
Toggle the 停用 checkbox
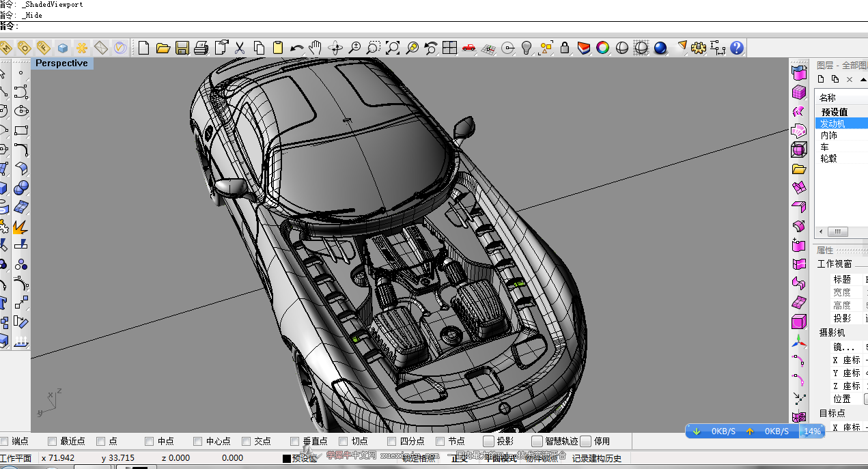coord(586,441)
